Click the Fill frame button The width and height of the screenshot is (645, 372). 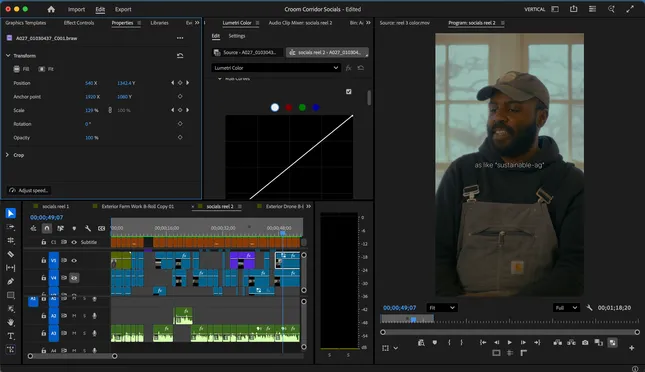(21, 69)
